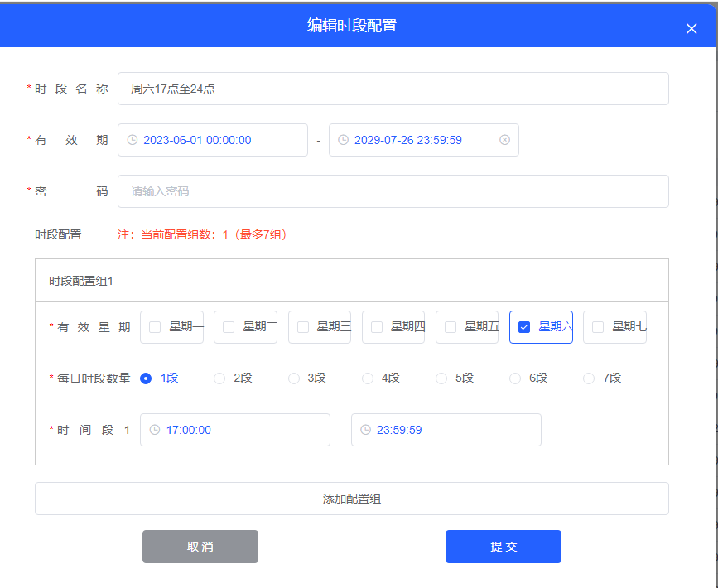Screen dimensions: 718x588
Task: Click the 添加配置组 button
Action: (x=351, y=499)
